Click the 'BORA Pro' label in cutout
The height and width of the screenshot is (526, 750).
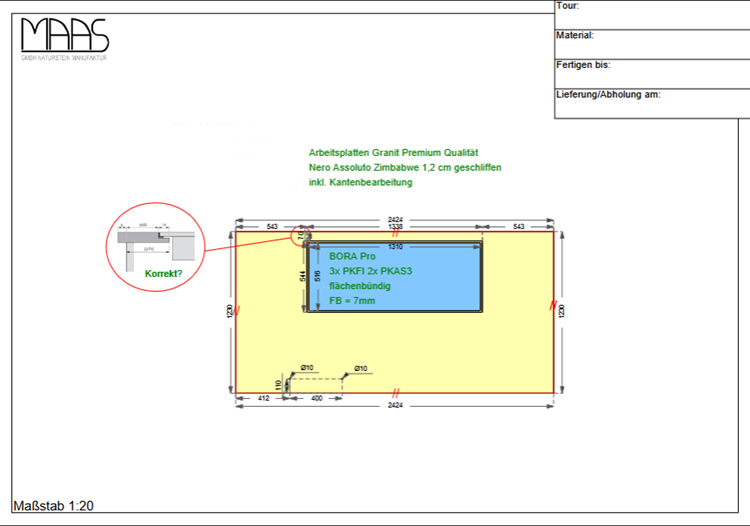tap(352, 256)
